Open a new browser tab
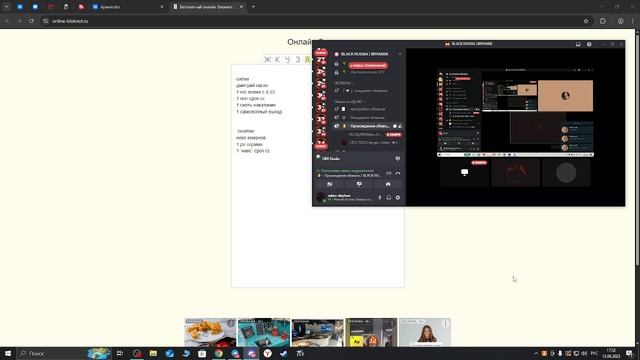This screenshot has width=640, height=360. tap(253, 7)
